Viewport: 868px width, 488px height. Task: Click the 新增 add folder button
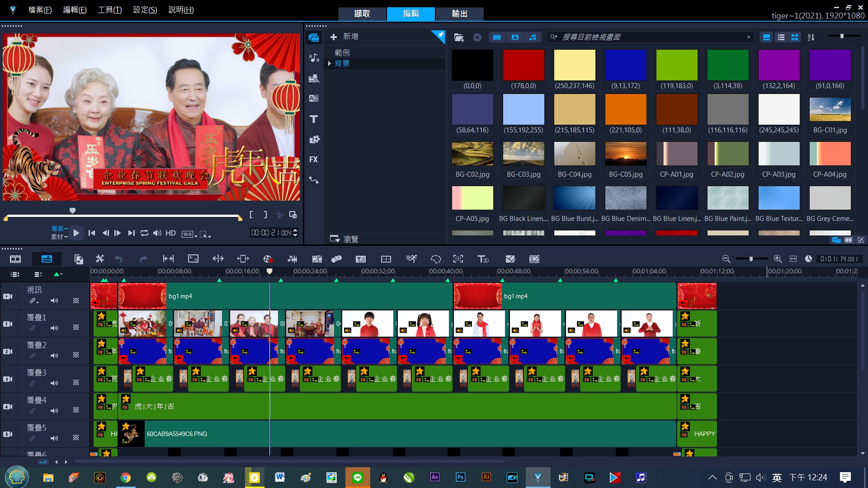pos(344,37)
